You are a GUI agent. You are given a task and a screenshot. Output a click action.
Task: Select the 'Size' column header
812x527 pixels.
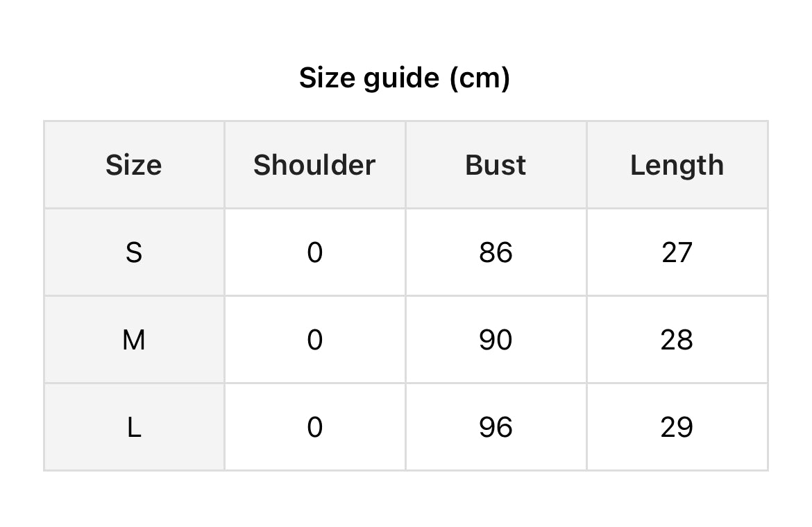tap(134, 165)
